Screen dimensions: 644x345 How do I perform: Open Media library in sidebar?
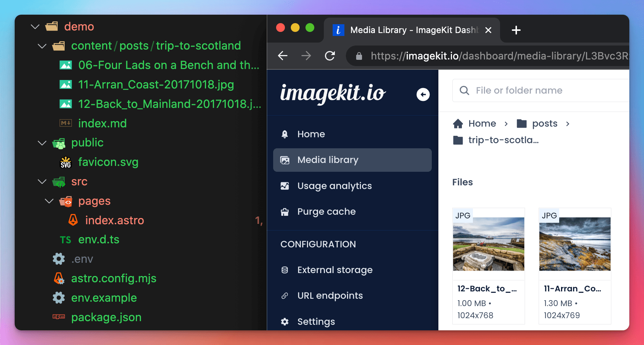(352, 160)
